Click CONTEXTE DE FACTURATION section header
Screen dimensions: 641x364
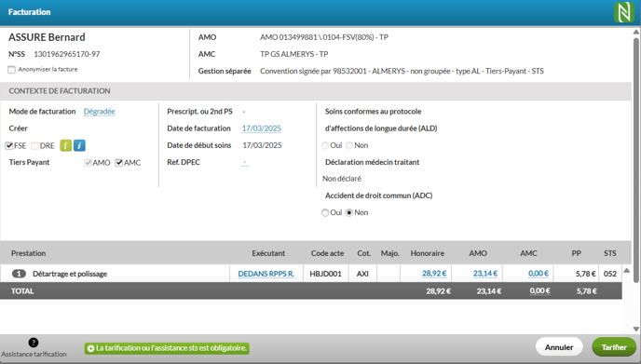pos(60,90)
